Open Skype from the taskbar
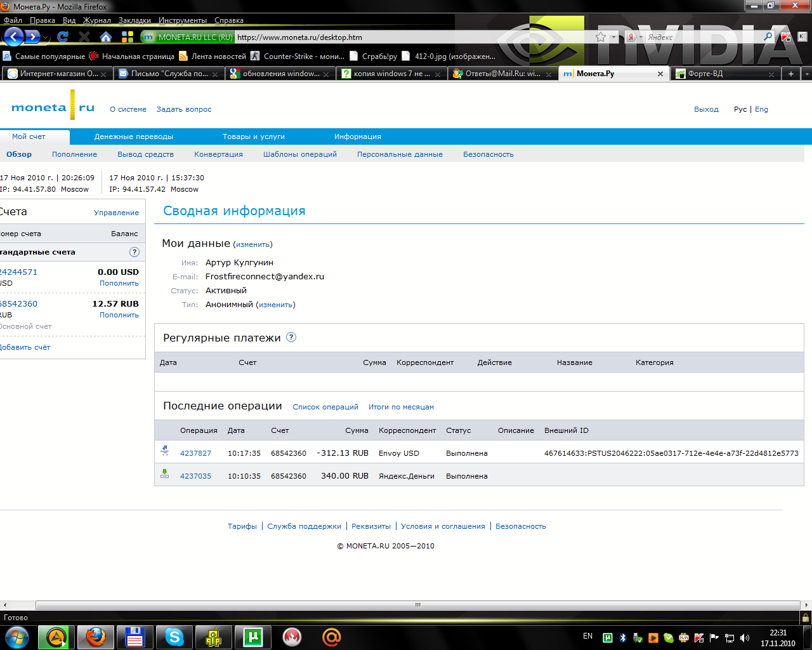The height and width of the screenshot is (650, 812). coord(174,637)
